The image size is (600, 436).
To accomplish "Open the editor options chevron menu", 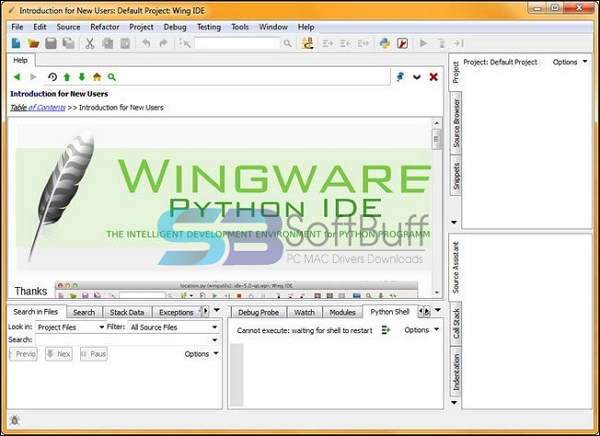I will [x=417, y=77].
